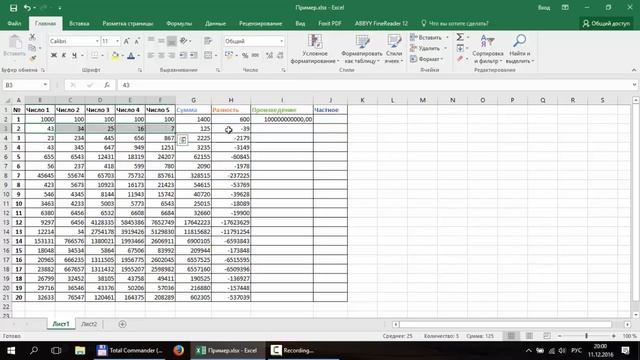640x360 pixels.
Task: Center text horizontally
Action: click(x=161, y=55)
